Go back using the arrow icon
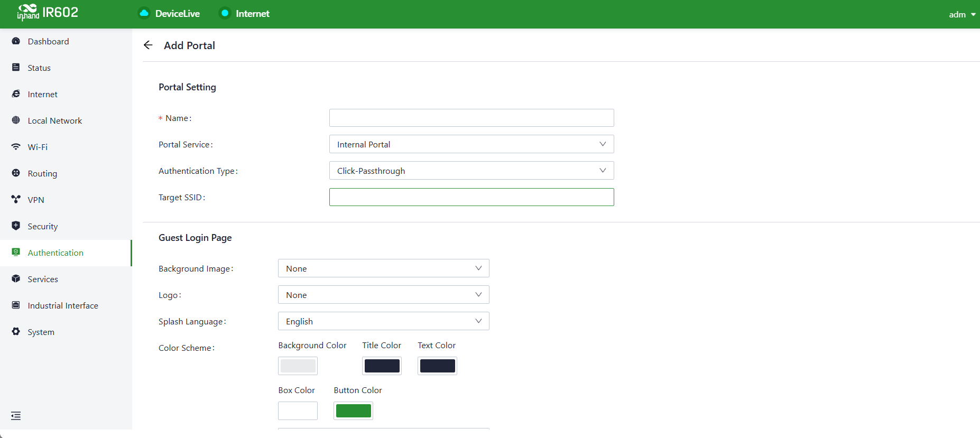This screenshot has width=980, height=438. (x=148, y=45)
